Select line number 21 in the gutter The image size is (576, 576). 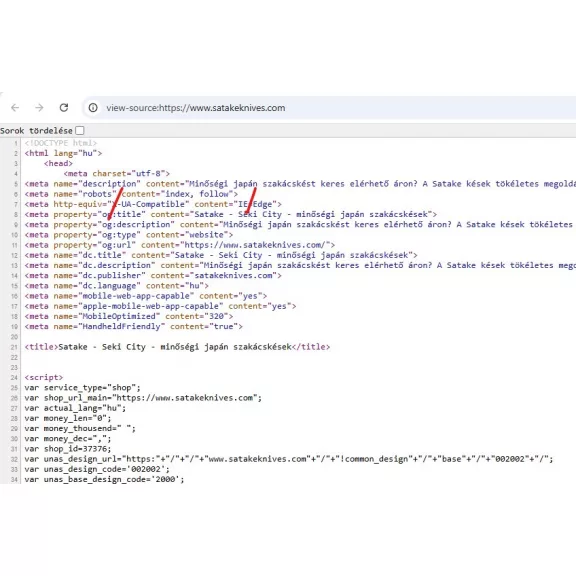pos(14,347)
